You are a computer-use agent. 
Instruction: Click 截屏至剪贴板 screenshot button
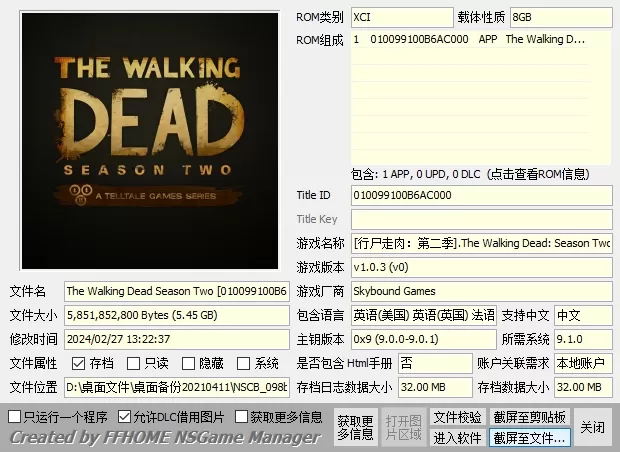529,417
